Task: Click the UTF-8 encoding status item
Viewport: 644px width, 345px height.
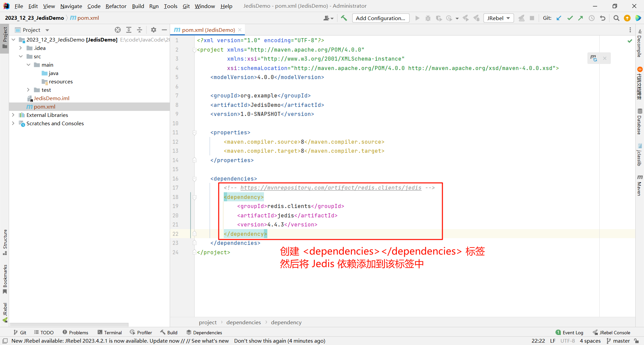Action: [568, 341]
